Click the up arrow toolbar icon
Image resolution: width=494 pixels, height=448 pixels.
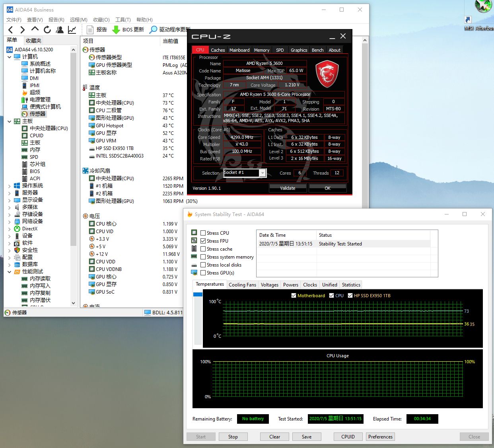(35, 29)
